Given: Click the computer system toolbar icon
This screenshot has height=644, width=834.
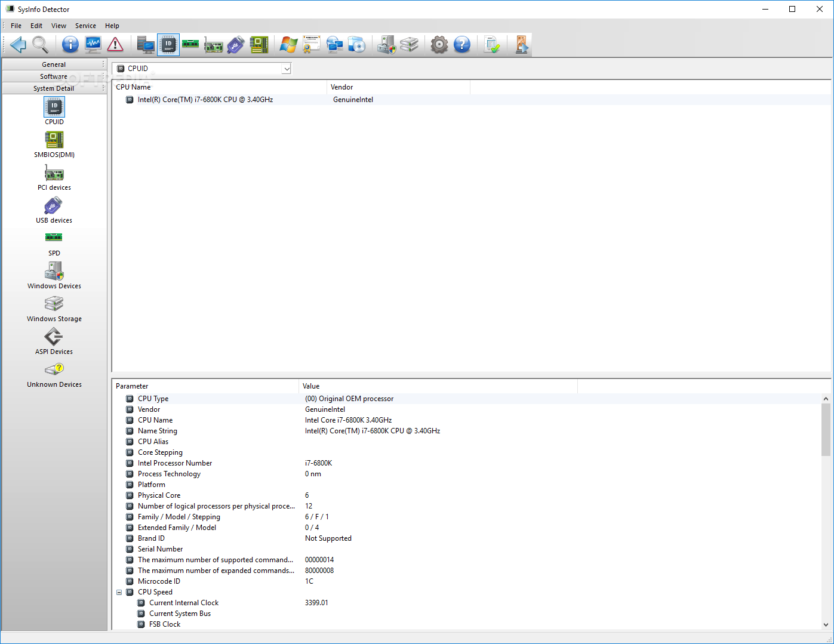Looking at the screenshot, I should point(146,45).
